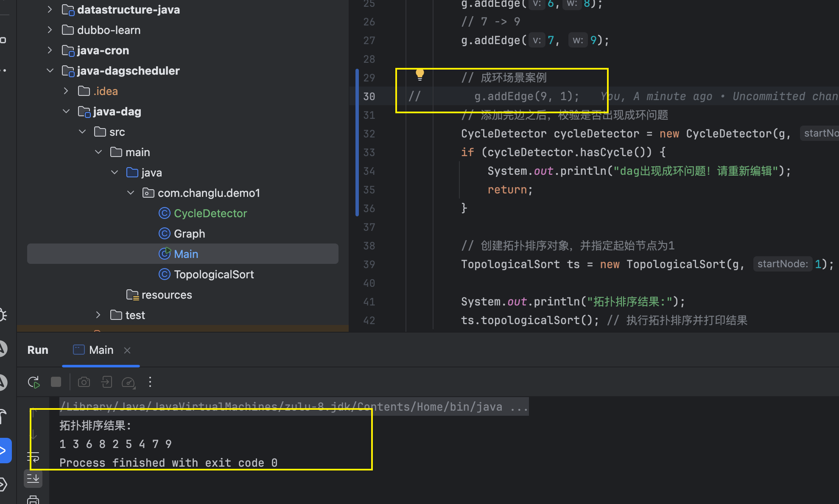839x504 pixels.
Task: Click the CycleDetector class icon
Action: 165,213
